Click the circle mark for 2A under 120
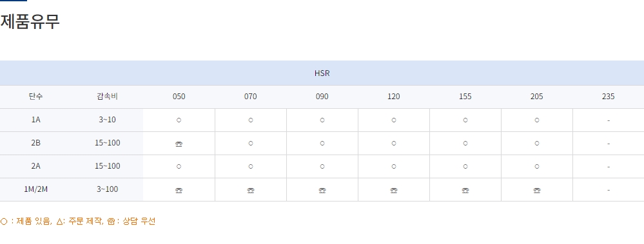 (393, 167)
